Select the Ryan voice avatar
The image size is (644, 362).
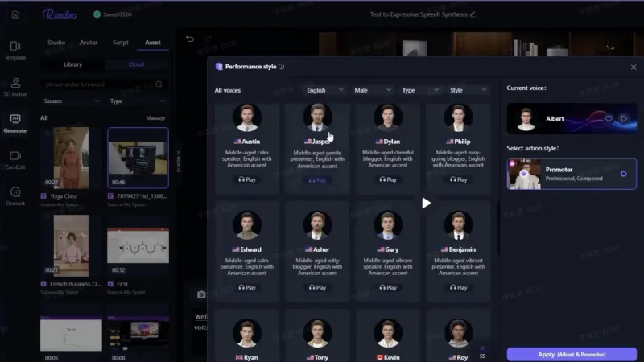(247, 333)
